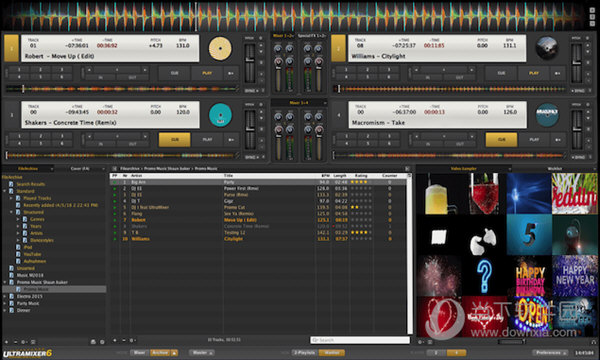Select the deck 4 number button
The height and width of the screenshot is (360, 600).
pyautogui.click(x=338, y=115)
